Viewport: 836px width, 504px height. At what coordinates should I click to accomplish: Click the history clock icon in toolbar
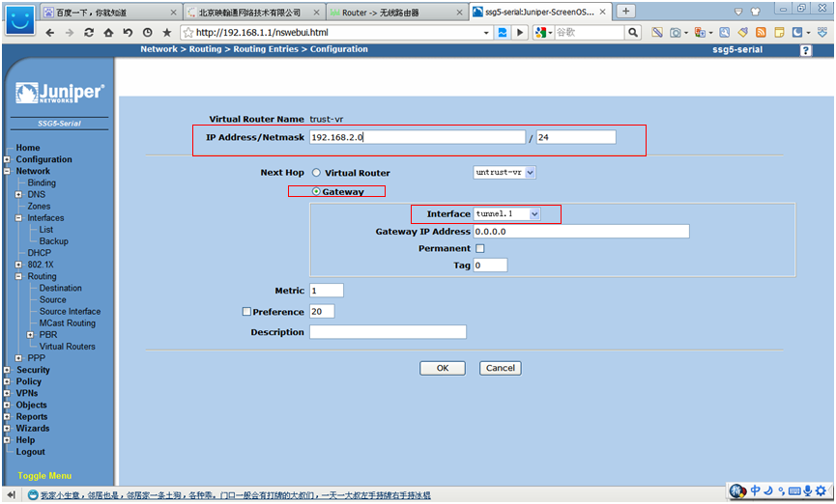(x=145, y=32)
